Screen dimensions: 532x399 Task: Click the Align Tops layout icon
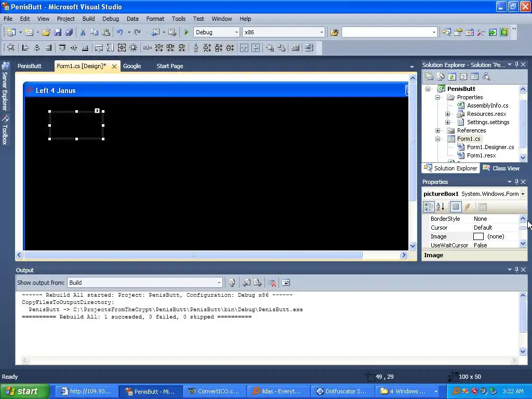click(62, 48)
